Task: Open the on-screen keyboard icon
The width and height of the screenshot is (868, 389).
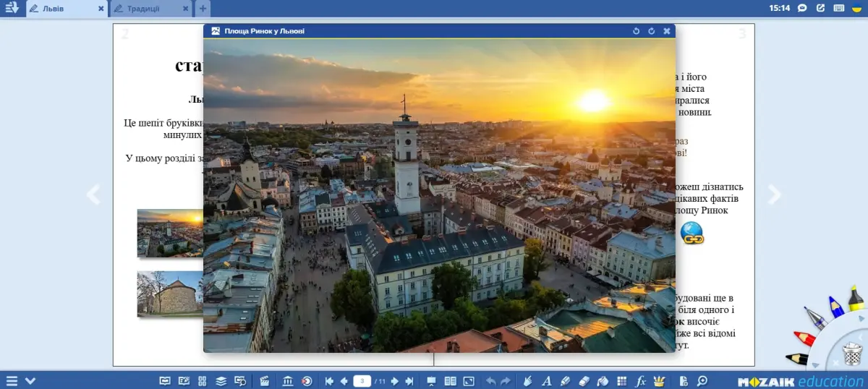Action: pyautogui.click(x=839, y=8)
